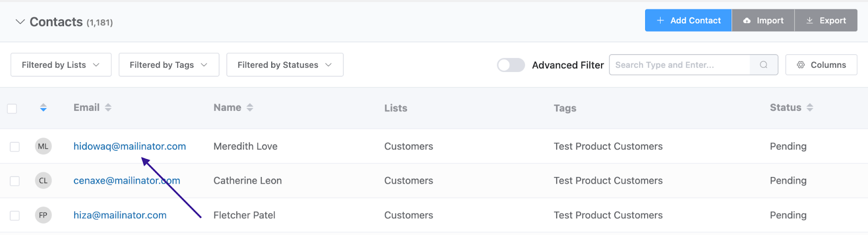Click the CL contact avatar

(43, 181)
